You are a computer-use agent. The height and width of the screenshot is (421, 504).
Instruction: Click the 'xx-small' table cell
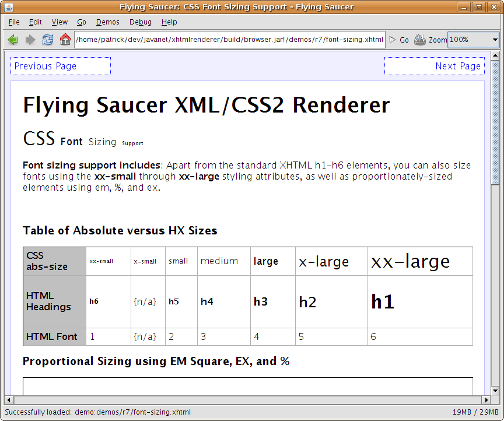click(108, 261)
